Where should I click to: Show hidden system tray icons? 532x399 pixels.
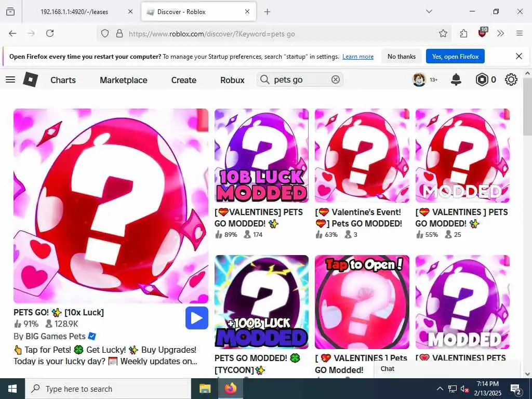point(440,389)
